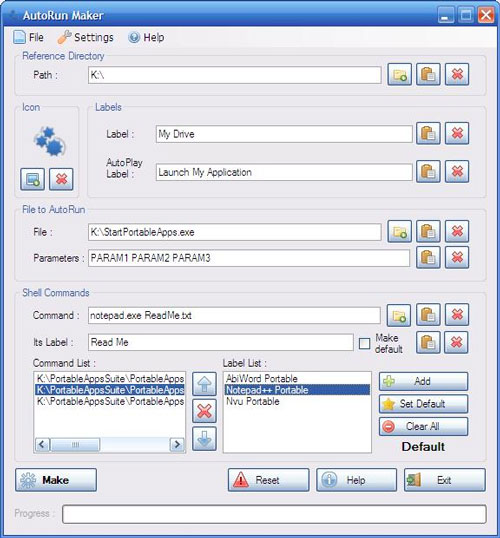The width and height of the screenshot is (500, 538).
Task: Enable the Make default checkbox
Action: [x=364, y=343]
